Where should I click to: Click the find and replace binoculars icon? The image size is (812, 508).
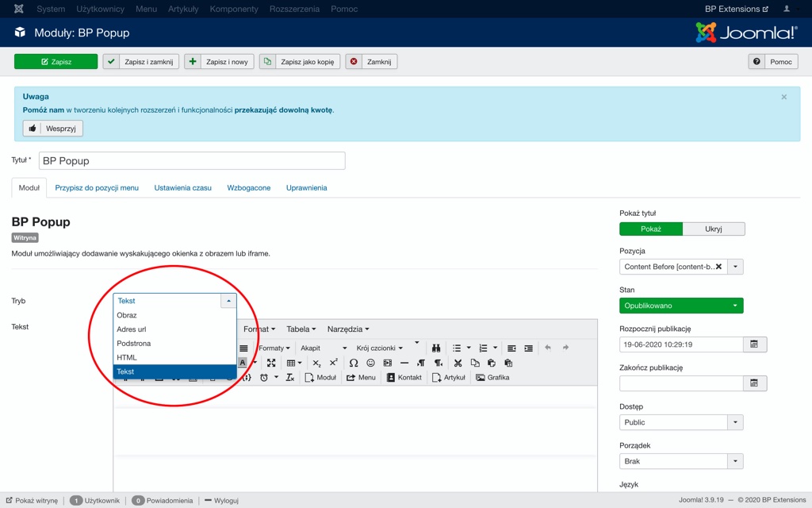(436, 348)
